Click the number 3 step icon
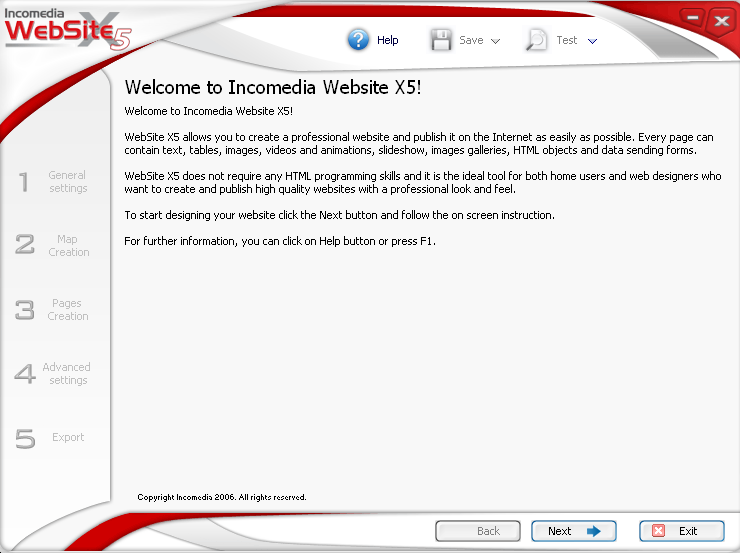 pyautogui.click(x=25, y=310)
